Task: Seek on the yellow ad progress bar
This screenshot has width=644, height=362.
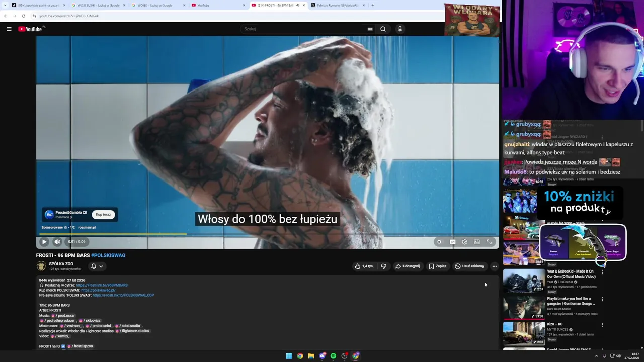Action: (114, 234)
